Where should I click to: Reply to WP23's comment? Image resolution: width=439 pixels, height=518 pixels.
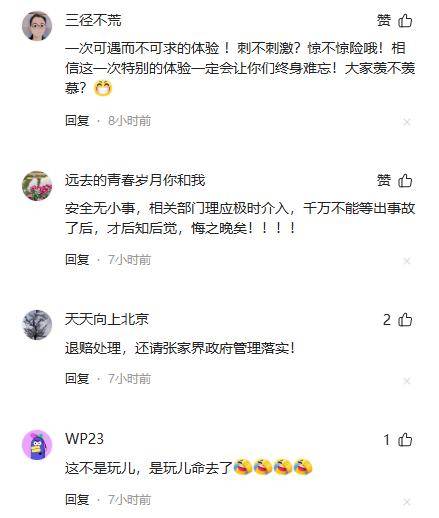point(77,500)
